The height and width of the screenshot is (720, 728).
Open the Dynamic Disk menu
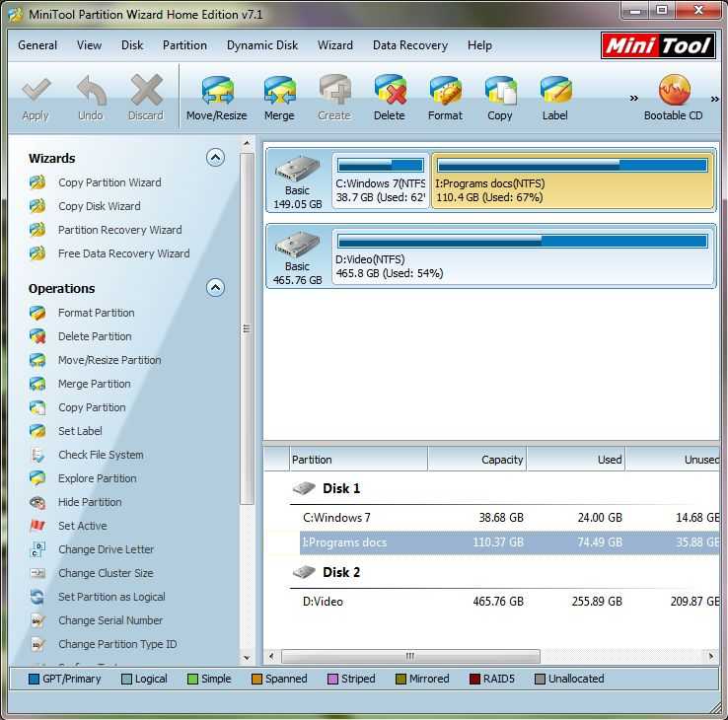click(262, 45)
